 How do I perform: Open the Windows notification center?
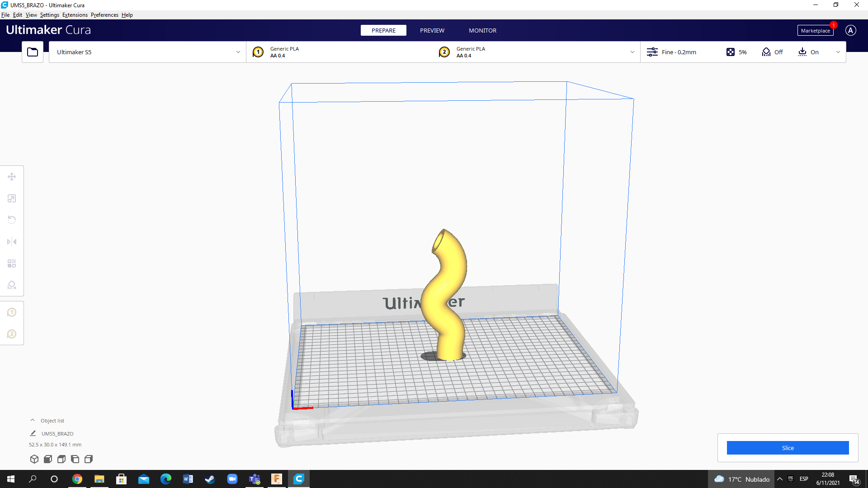click(x=854, y=479)
